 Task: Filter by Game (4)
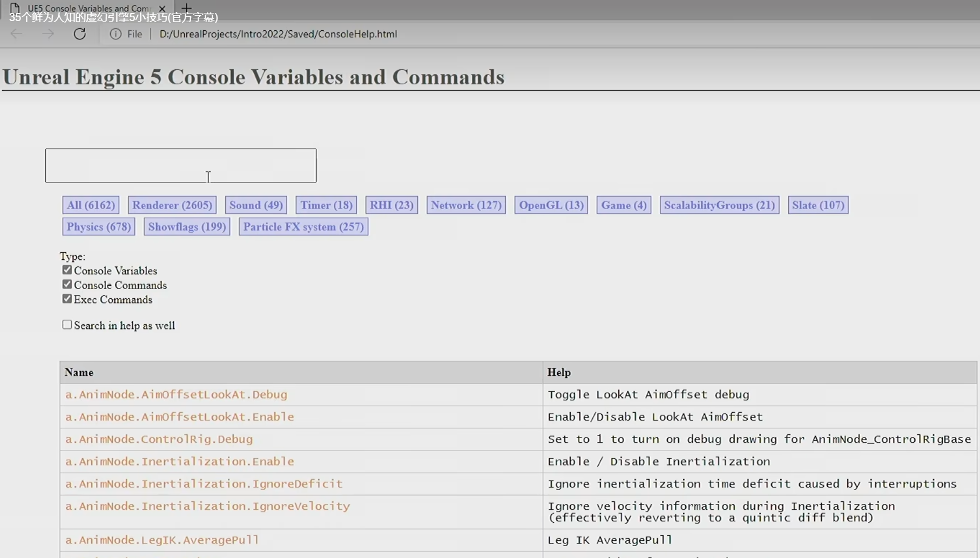[624, 205]
